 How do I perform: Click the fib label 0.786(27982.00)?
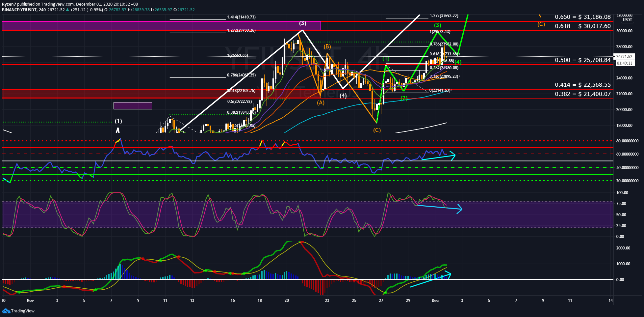(444, 44)
